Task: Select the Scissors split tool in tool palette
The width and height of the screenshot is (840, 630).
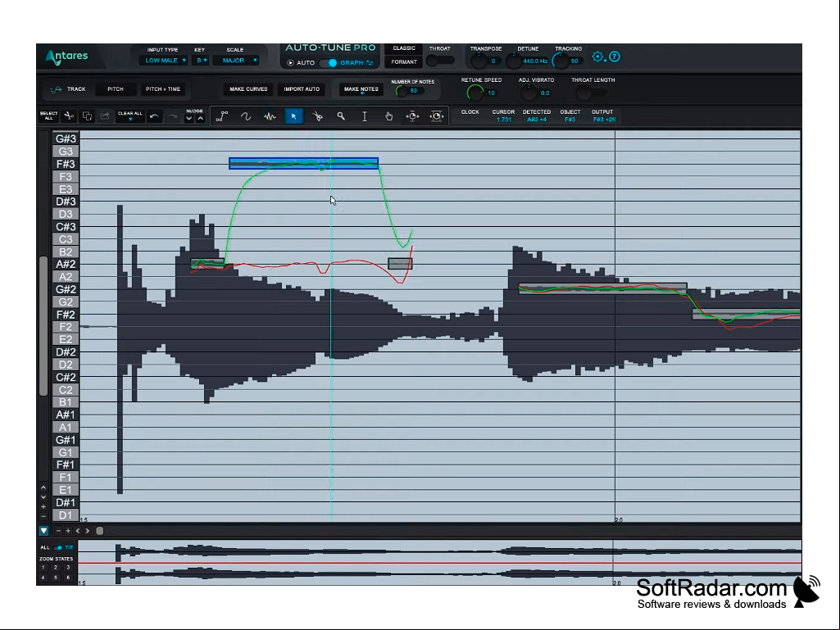Action: pos(318,116)
